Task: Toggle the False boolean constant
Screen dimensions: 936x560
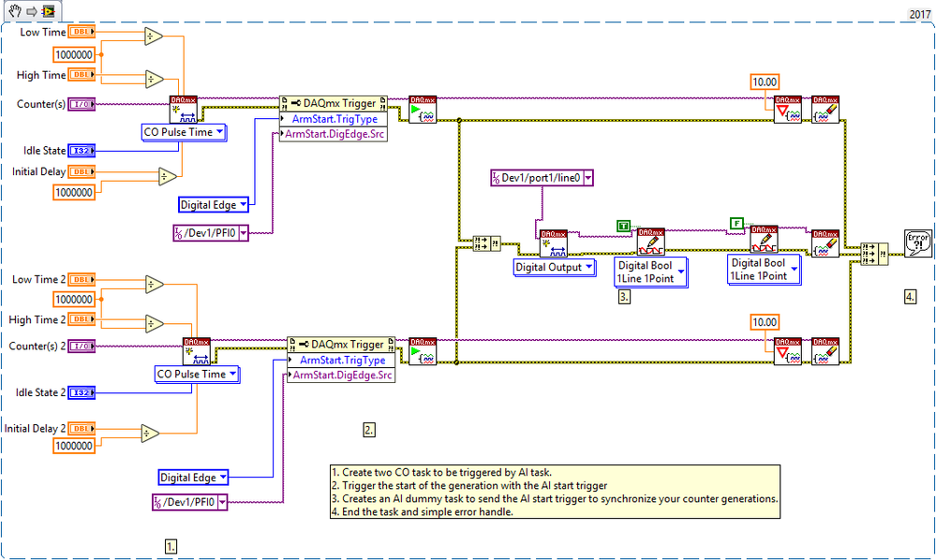Action: (736, 224)
